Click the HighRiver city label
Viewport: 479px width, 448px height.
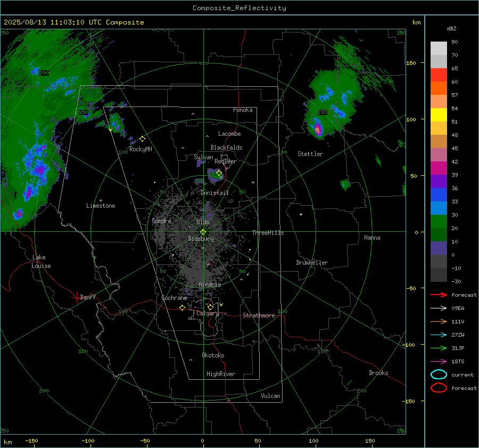221,374
